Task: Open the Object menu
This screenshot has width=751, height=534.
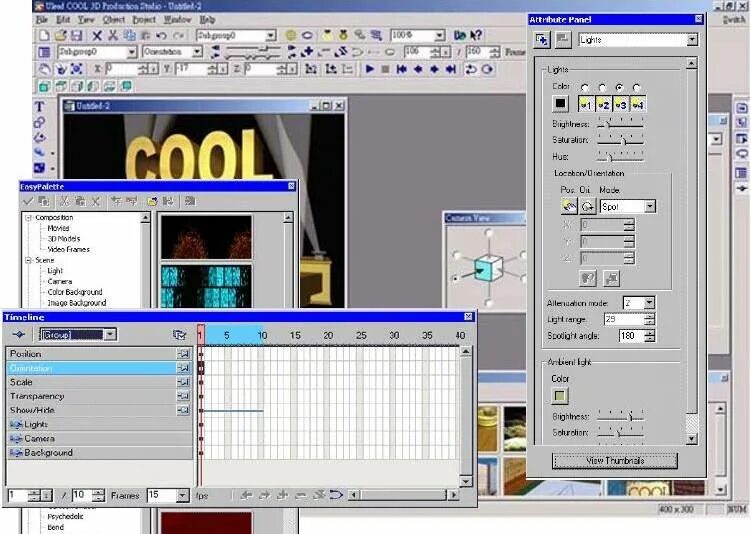Action: click(114, 20)
